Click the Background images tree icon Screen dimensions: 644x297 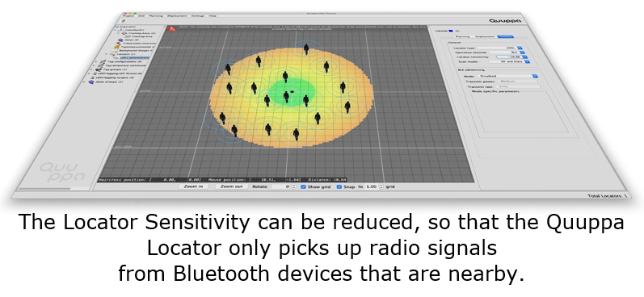click(x=114, y=51)
